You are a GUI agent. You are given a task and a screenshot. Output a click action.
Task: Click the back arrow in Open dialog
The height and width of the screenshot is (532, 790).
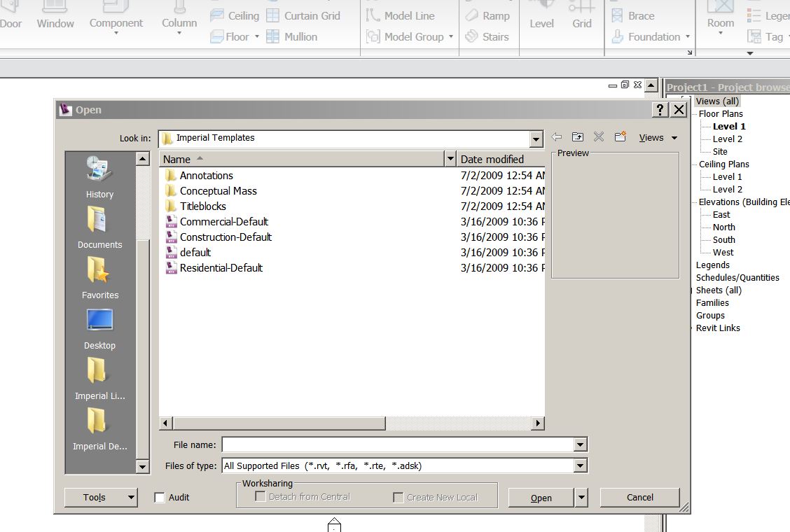click(x=557, y=137)
